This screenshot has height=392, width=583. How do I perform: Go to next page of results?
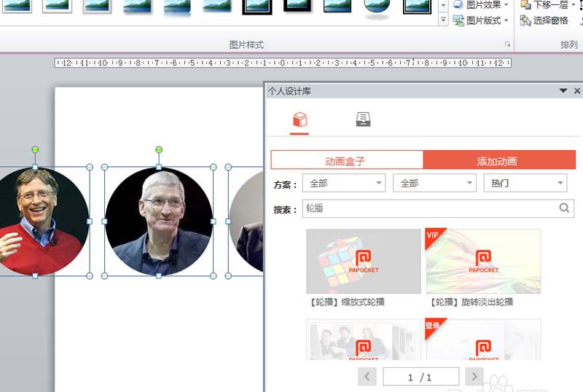[474, 377]
